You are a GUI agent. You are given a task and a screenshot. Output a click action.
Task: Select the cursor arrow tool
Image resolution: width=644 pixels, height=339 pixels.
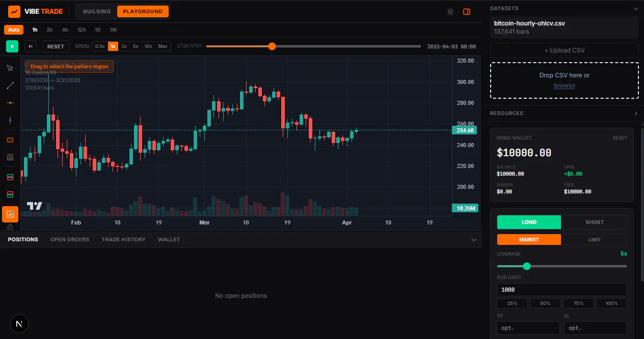pos(10,68)
